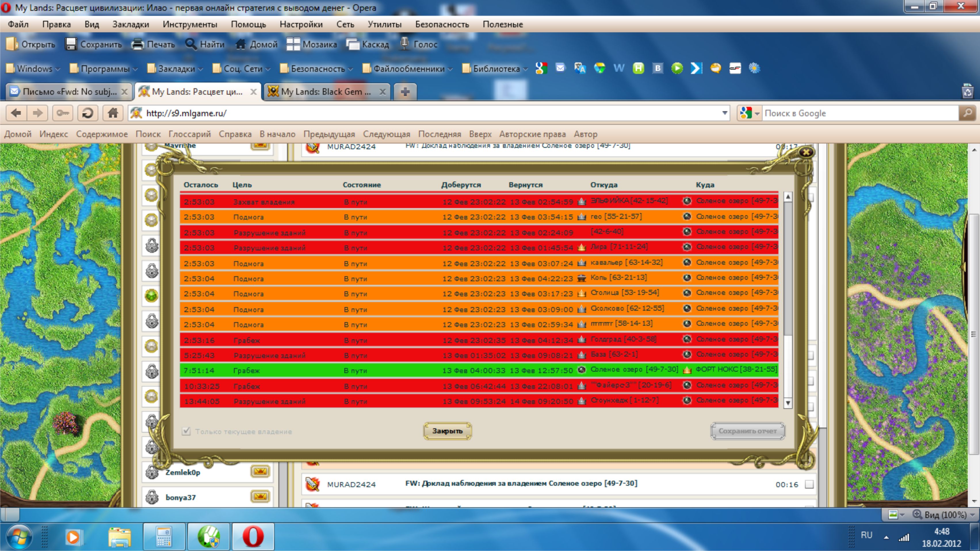Open the Инструменты menu

tap(190, 24)
